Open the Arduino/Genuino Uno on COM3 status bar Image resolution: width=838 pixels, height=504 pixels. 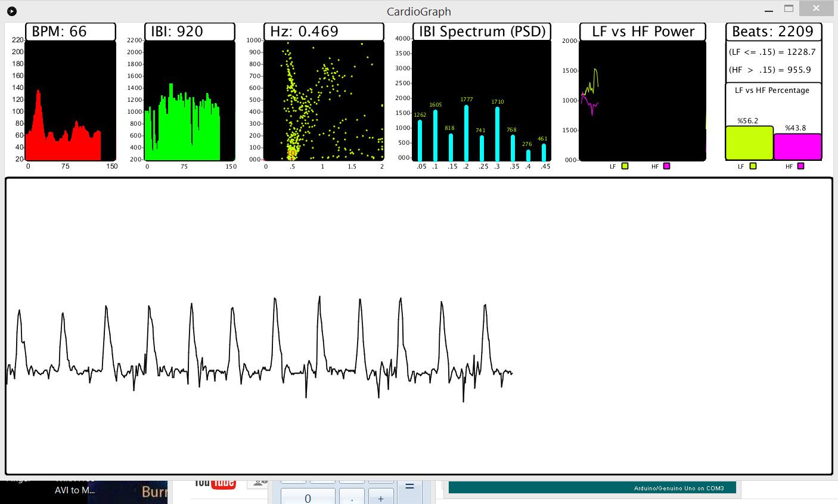[x=679, y=487]
